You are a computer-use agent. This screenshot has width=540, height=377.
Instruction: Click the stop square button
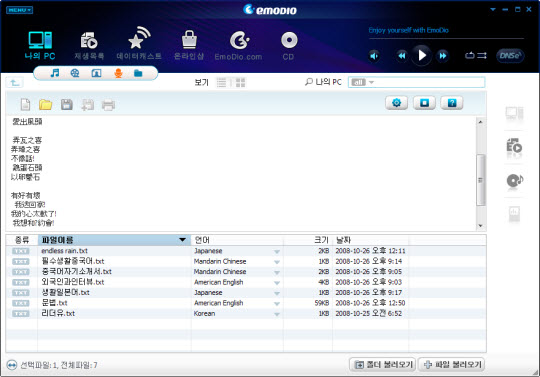[x=424, y=103]
